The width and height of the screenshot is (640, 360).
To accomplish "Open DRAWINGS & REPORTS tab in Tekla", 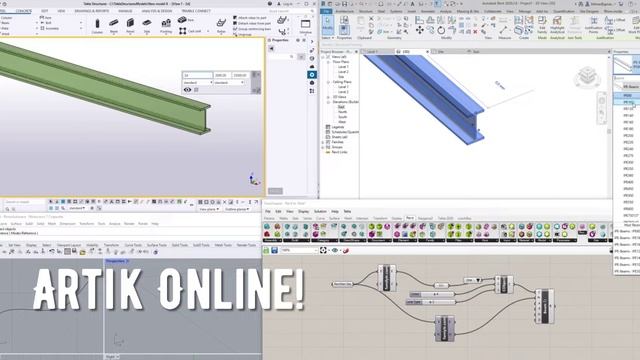I will pos(92,11).
